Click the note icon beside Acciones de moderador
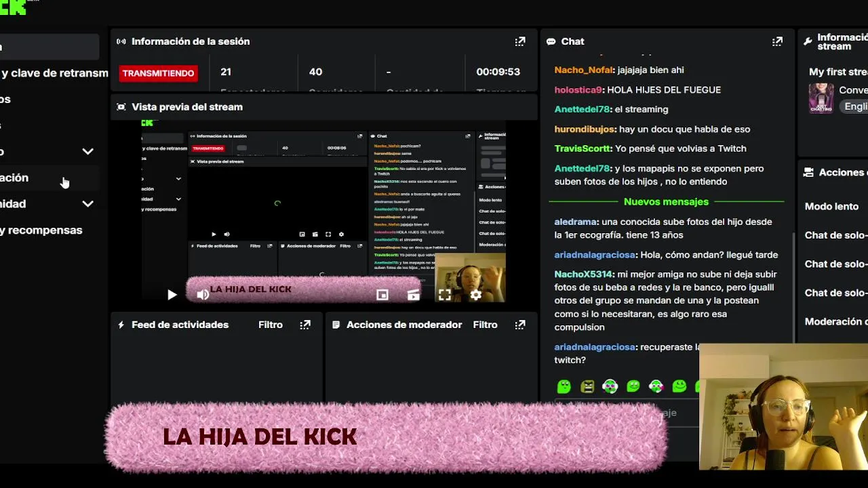 point(336,325)
